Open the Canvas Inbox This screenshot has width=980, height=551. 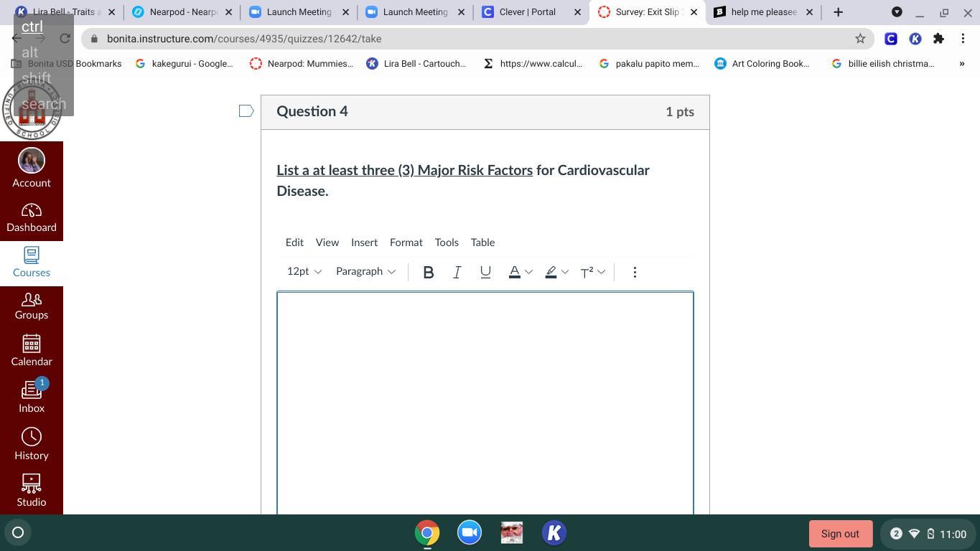(x=32, y=397)
